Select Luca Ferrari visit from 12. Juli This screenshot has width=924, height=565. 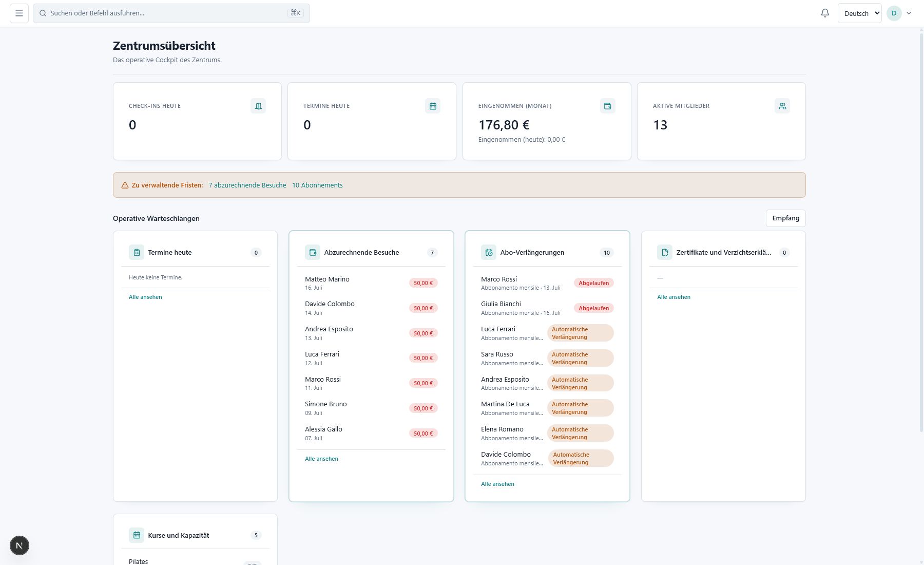(x=371, y=358)
